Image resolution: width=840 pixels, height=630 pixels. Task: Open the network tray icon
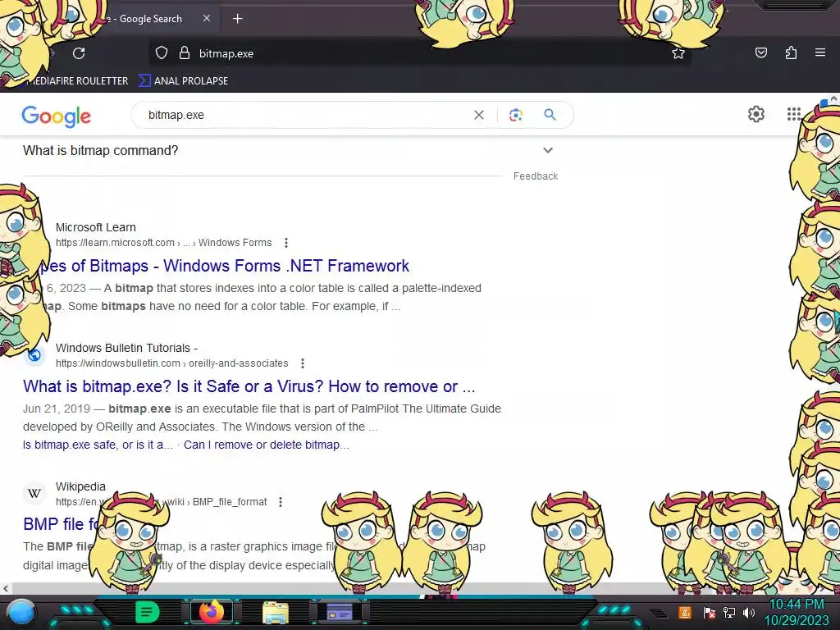[729, 612]
